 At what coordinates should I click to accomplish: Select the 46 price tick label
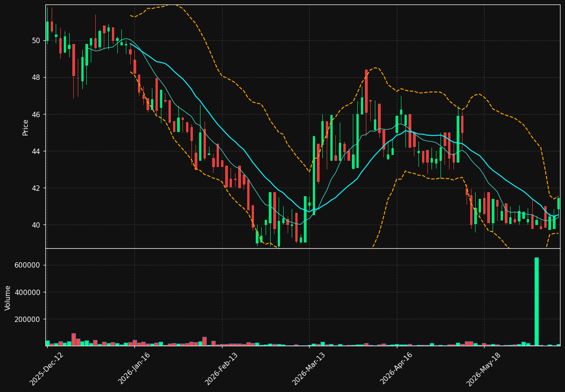(37, 115)
